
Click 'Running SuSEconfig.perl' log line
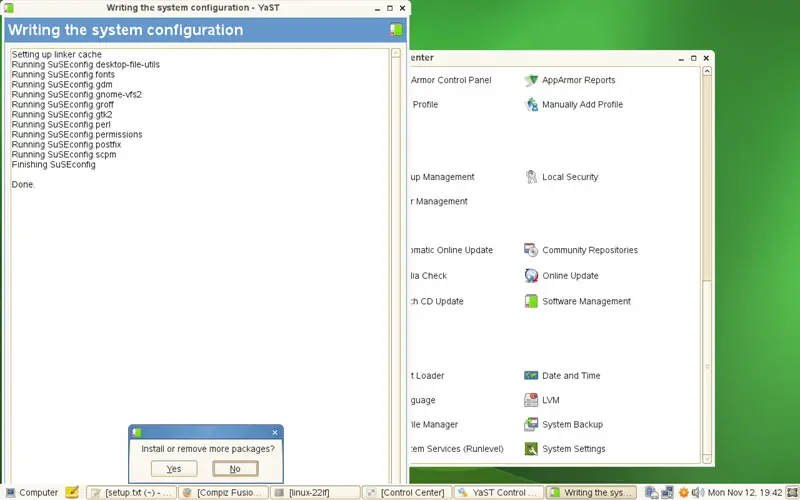point(61,124)
